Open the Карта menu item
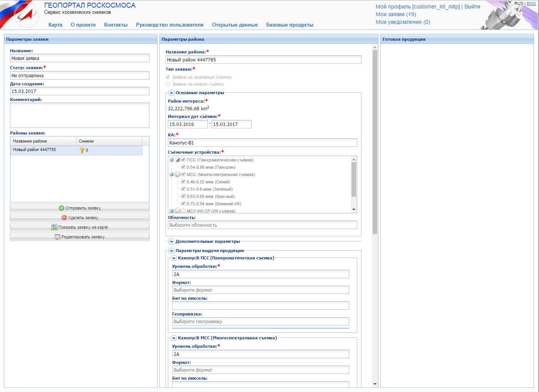Screen dimensions: 539x392 pyautogui.click(x=55, y=25)
